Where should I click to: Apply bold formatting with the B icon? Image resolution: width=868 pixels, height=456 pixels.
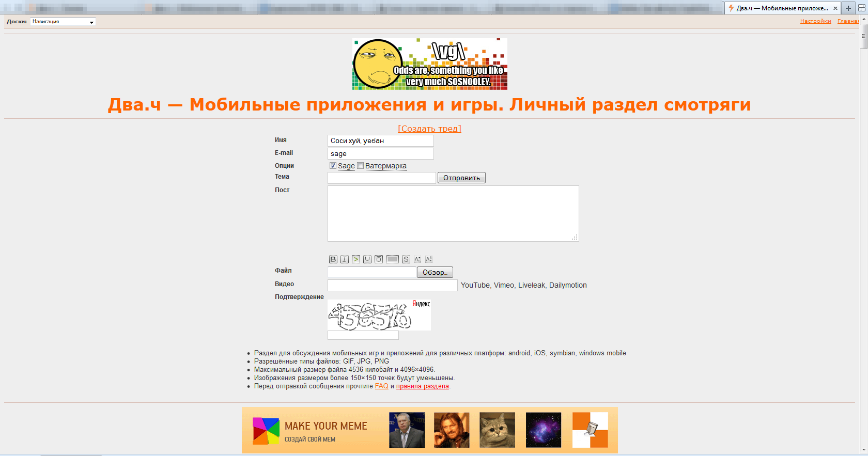tap(333, 259)
